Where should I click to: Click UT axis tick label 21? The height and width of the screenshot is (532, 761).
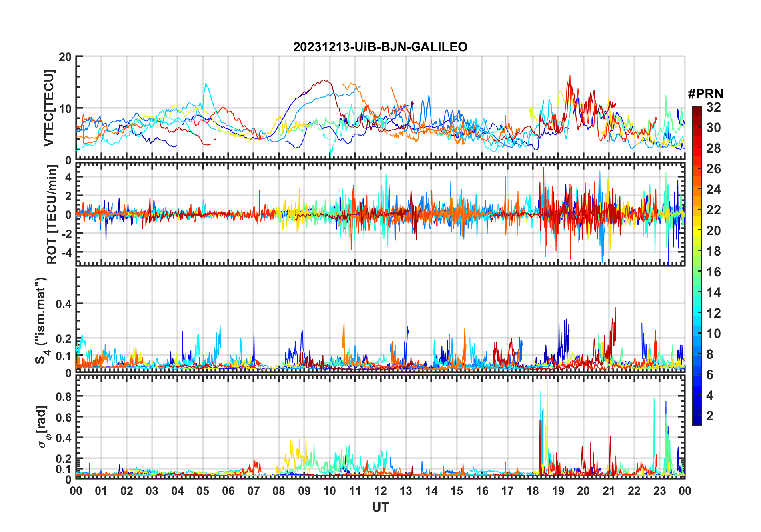[x=609, y=491]
